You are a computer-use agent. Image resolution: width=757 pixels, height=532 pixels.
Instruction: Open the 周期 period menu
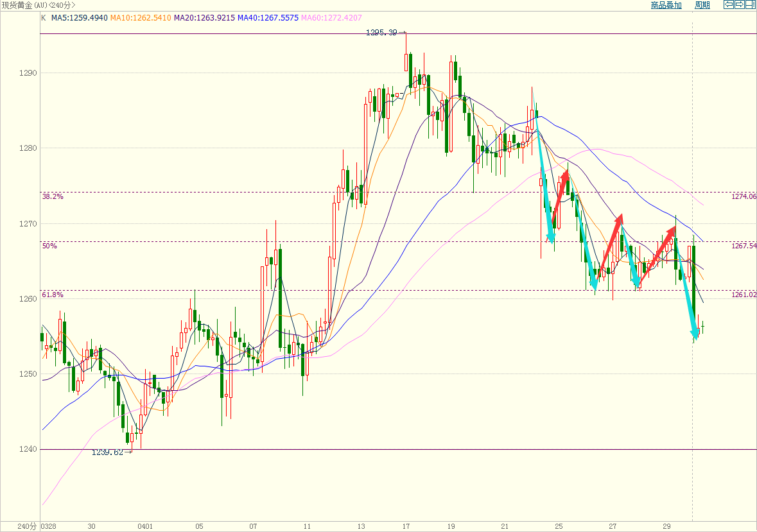coord(702,5)
